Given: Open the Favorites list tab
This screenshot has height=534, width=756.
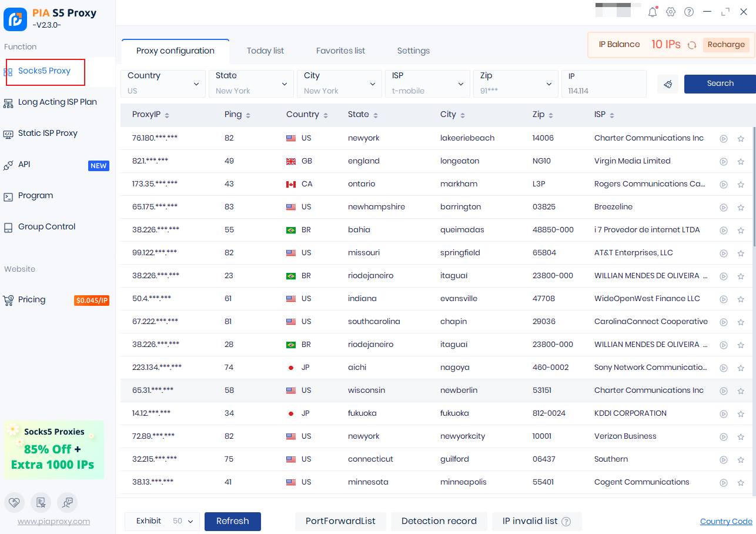Looking at the screenshot, I should pyautogui.click(x=340, y=51).
